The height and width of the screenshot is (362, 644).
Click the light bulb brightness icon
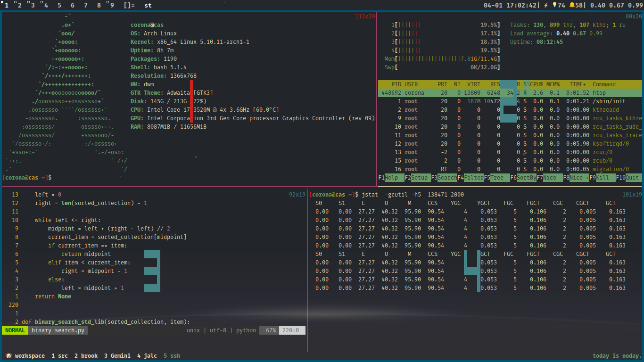tap(555, 5)
